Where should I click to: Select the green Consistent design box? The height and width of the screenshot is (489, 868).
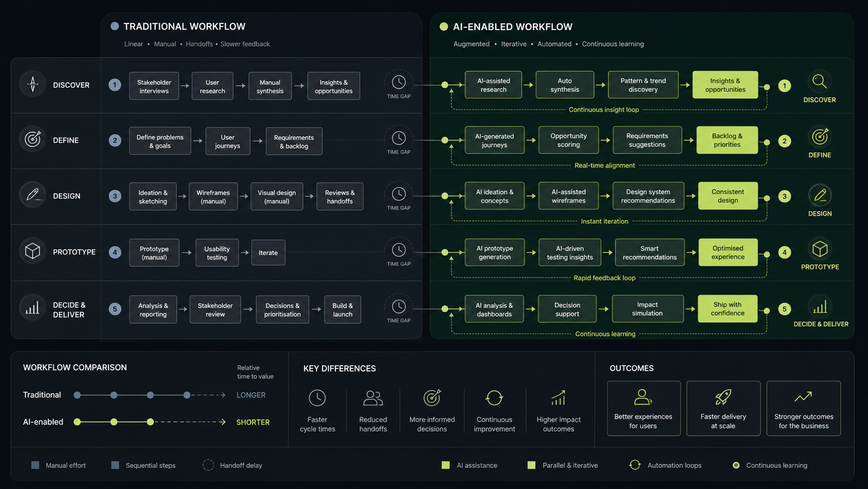pos(728,196)
